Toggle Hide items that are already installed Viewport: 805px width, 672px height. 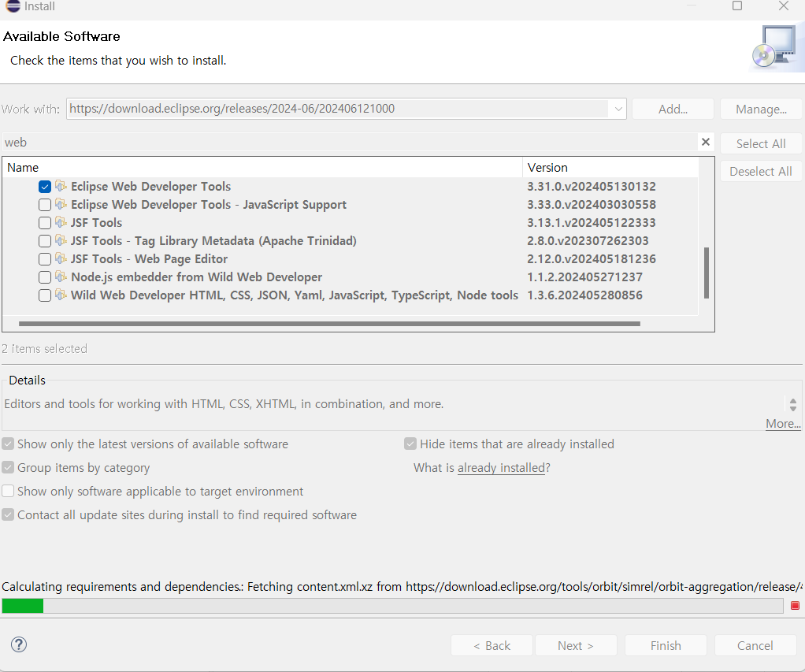[x=410, y=444]
